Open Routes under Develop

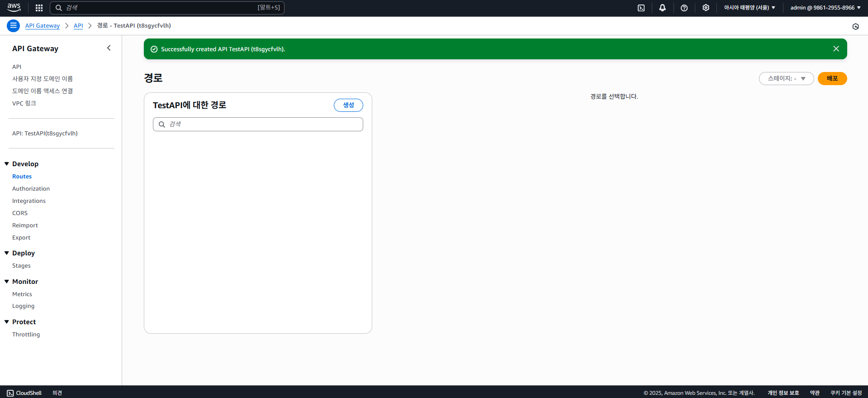coord(22,176)
